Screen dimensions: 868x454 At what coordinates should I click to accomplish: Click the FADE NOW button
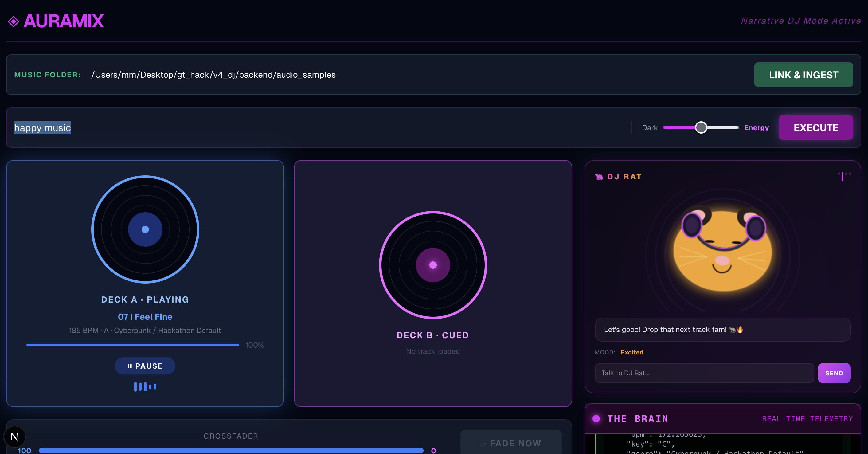[511, 443]
